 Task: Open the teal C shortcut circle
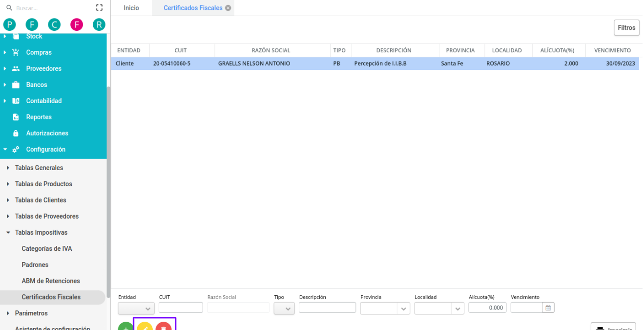(x=54, y=24)
